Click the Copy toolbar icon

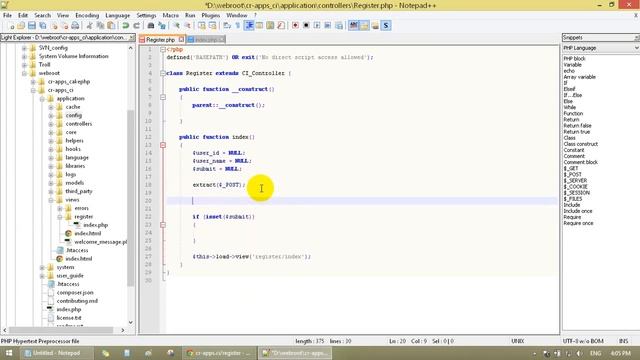(x=100, y=26)
